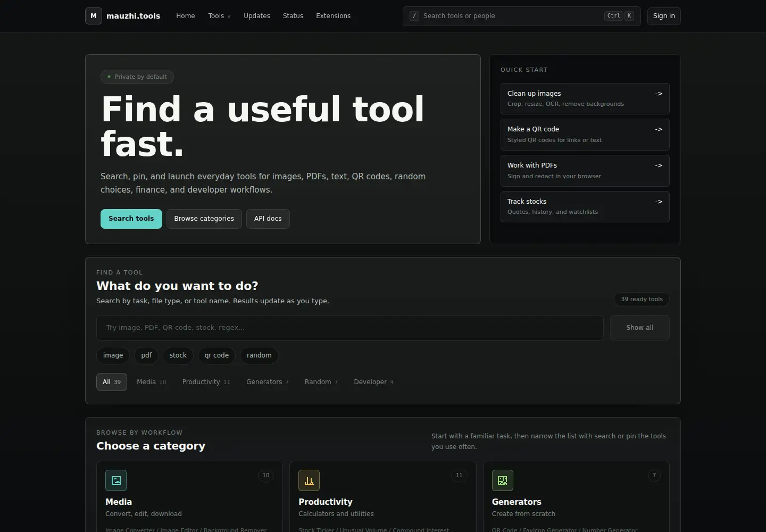Click the teal Search tools button
This screenshot has height=532, width=766.
click(x=131, y=219)
